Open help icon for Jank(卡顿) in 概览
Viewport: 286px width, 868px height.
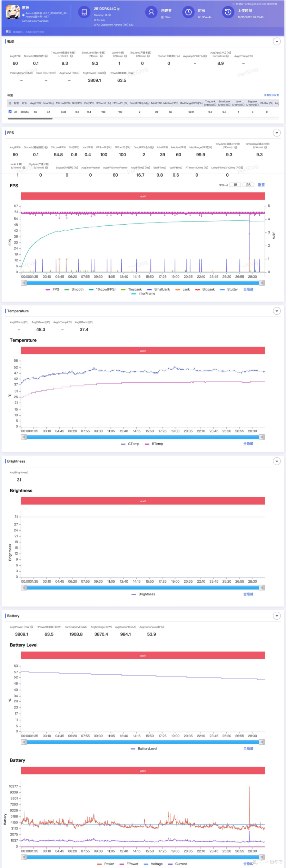[x=126, y=56]
